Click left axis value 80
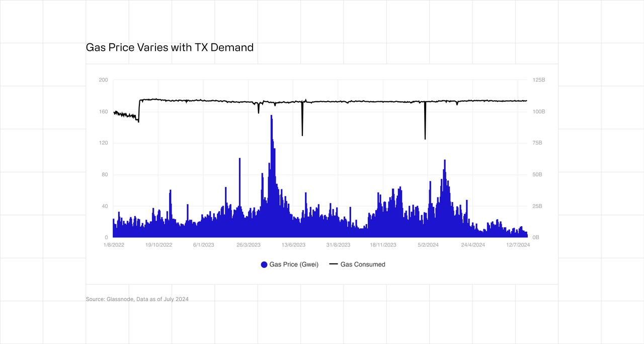Screen dimensions: 644x344 [105, 175]
